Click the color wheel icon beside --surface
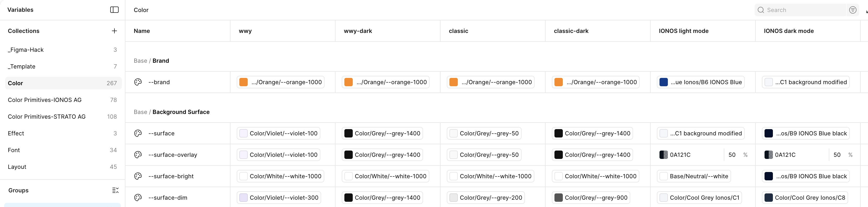 (x=138, y=133)
